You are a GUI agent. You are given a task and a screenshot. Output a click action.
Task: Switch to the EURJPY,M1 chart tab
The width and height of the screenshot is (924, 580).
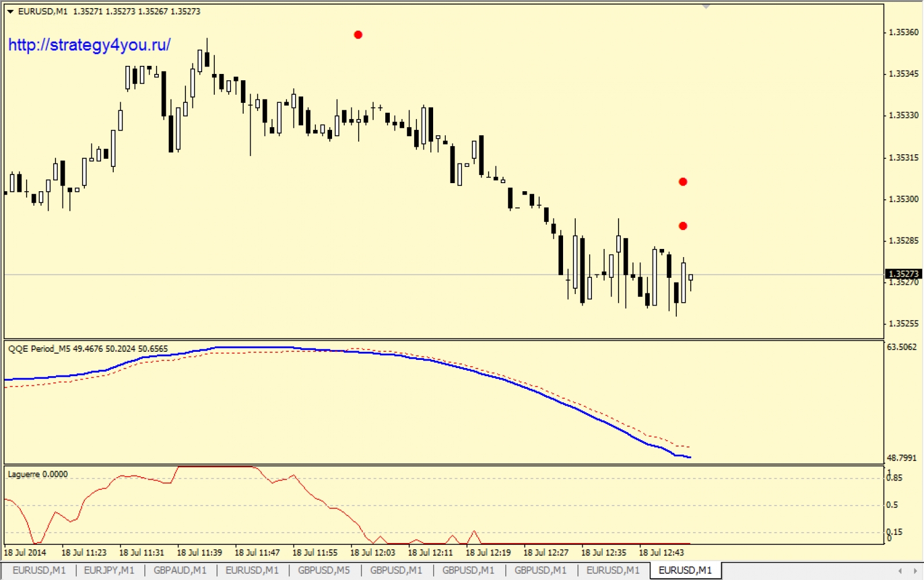click(x=109, y=570)
